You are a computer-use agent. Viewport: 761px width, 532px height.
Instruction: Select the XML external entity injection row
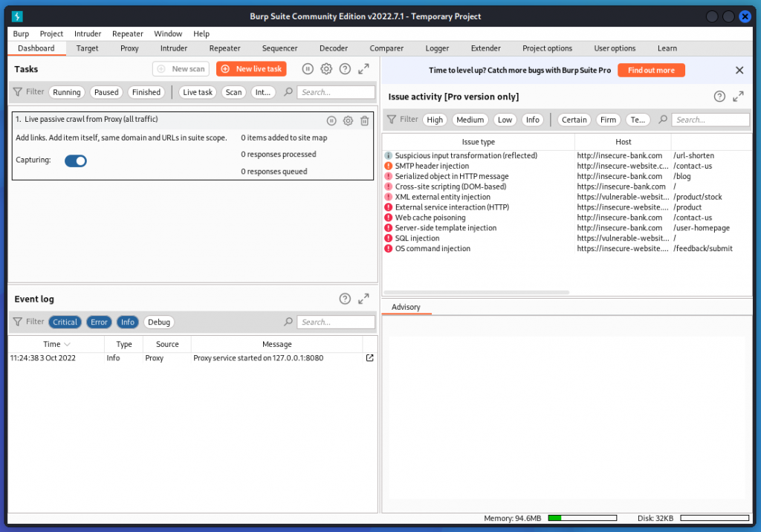click(567, 197)
